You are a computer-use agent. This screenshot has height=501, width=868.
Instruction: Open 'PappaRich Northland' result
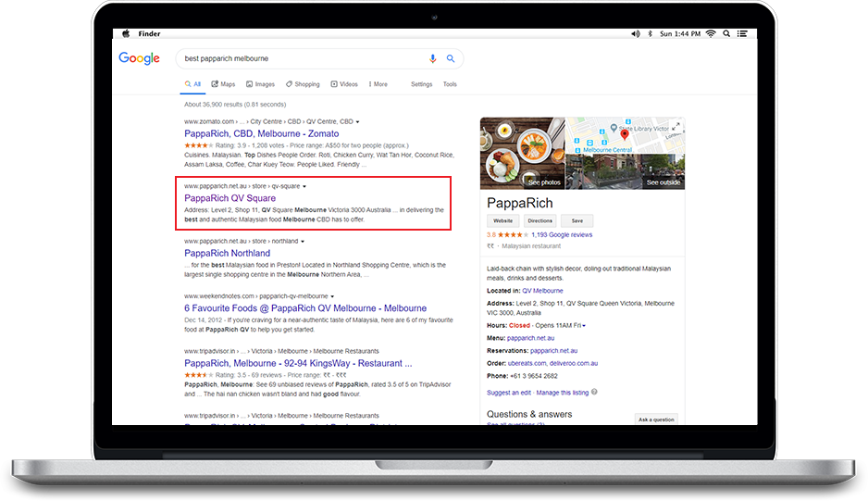(x=227, y=253)
